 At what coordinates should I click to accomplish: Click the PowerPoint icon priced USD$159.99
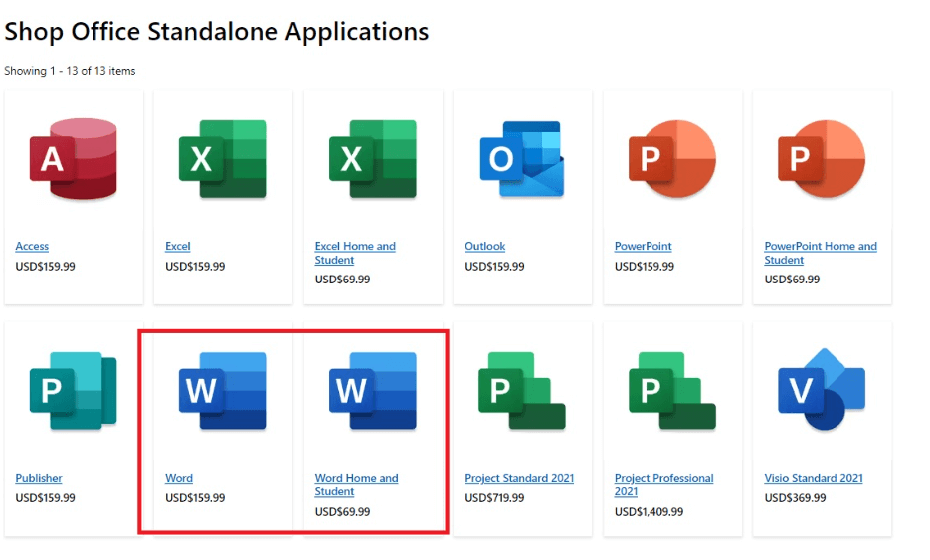coord(672,159)
